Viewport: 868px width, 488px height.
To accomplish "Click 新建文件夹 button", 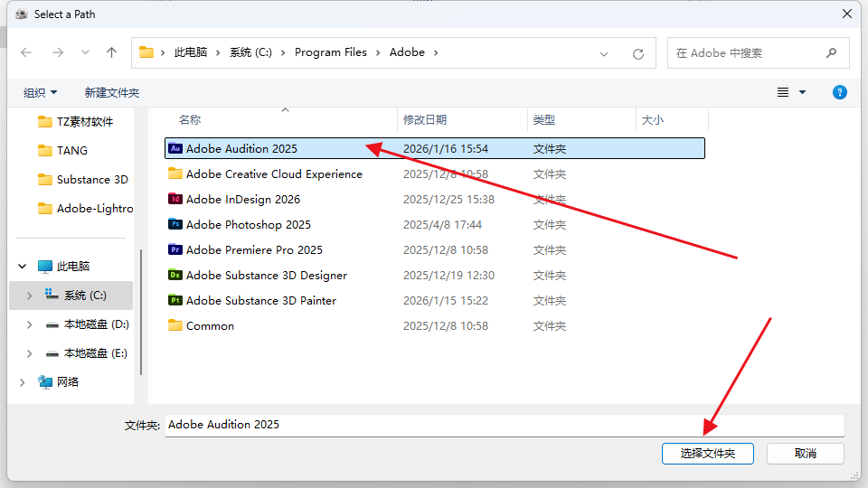I will (112, 92).
